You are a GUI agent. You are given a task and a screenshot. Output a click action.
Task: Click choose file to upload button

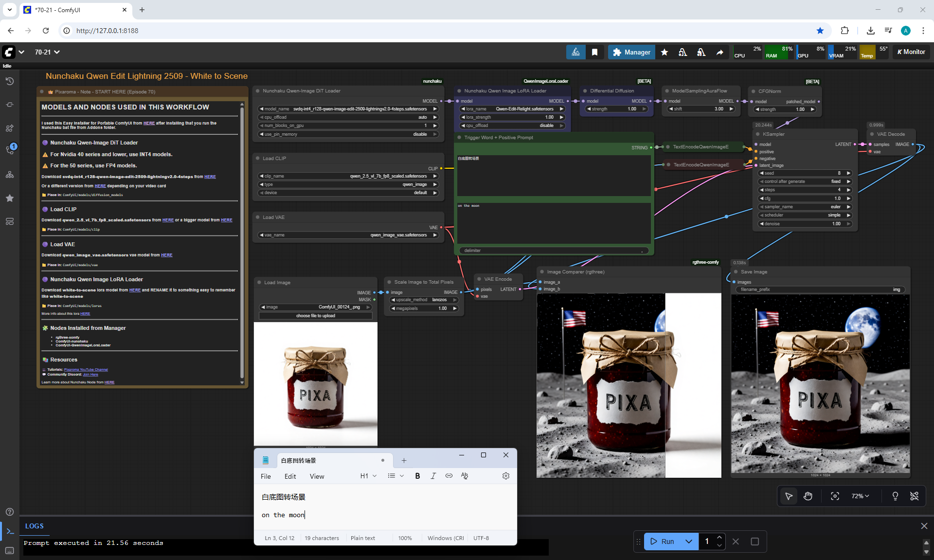point(315,316)
